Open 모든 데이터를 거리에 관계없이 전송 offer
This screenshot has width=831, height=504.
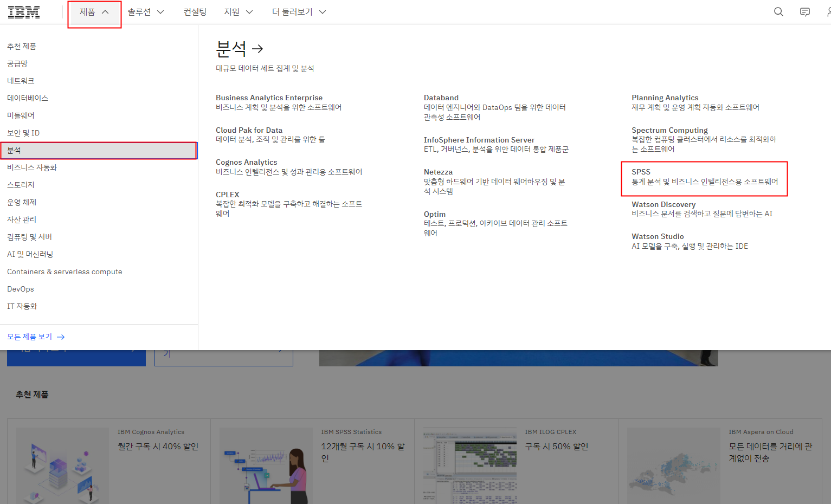point(770,453)
